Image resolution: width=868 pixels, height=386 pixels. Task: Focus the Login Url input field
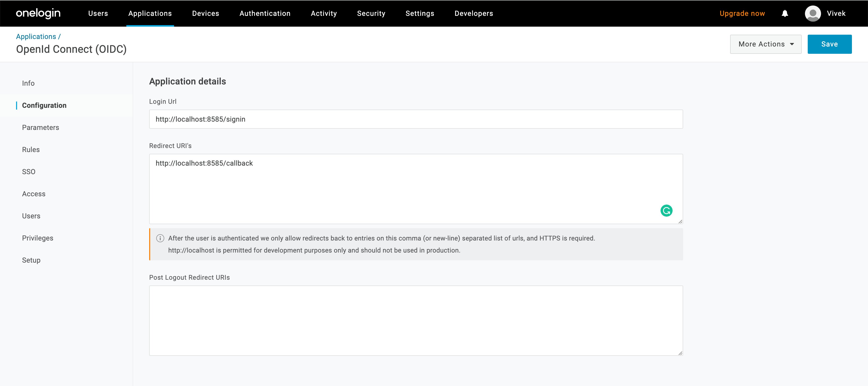point(416,119)
